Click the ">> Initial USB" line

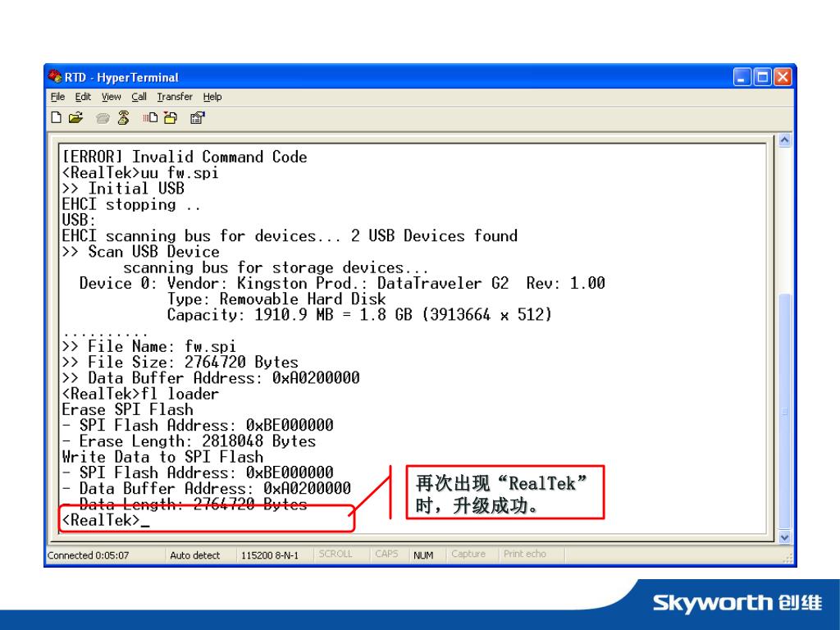pyautogui.click(x=123, y=189)
